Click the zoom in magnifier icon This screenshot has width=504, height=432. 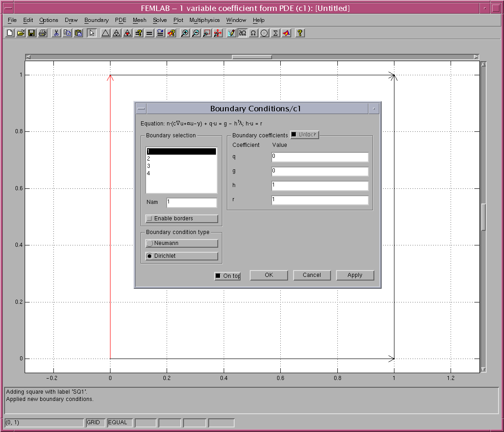point(185,33)
